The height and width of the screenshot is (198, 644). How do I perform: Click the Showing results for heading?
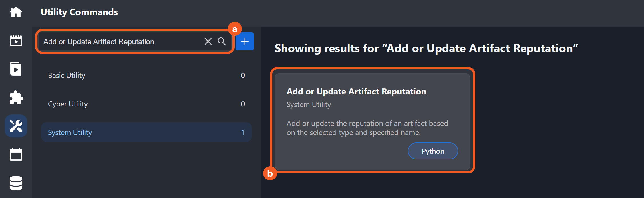(426, 49)
